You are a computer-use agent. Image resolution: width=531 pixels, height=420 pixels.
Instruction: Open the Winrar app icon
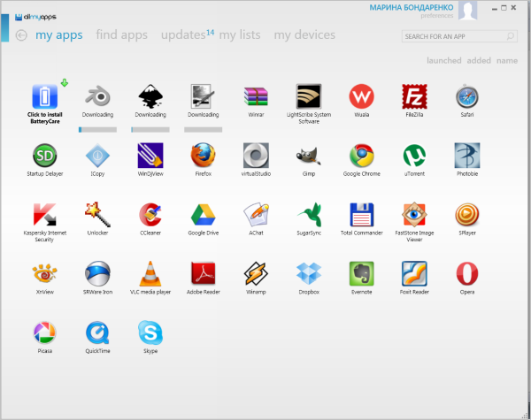tap(256, 96)
